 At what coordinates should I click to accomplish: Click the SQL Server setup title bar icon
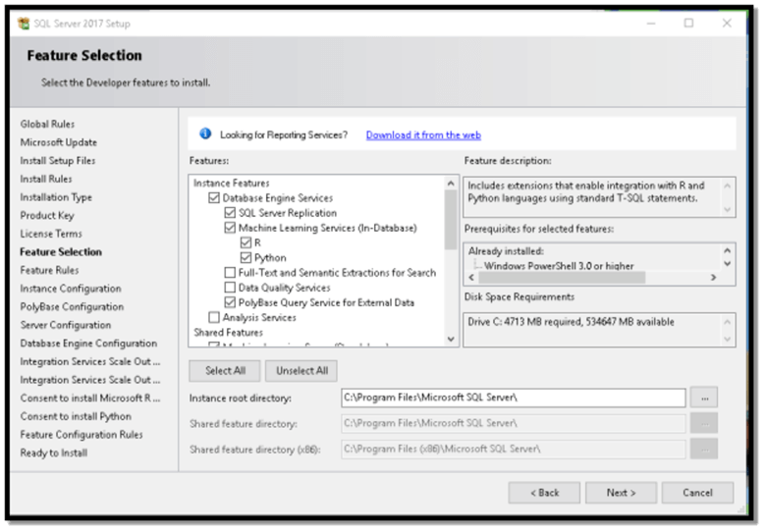23,24
